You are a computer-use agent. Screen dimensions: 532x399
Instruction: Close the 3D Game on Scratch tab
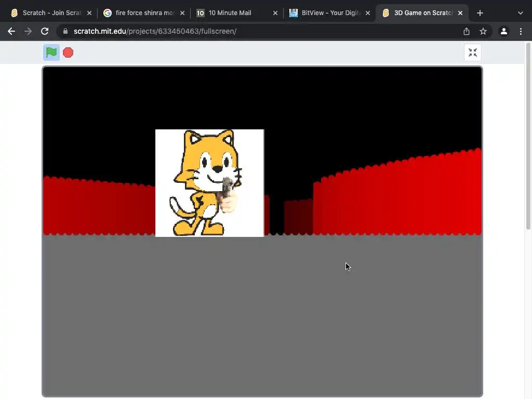(460, 13)
